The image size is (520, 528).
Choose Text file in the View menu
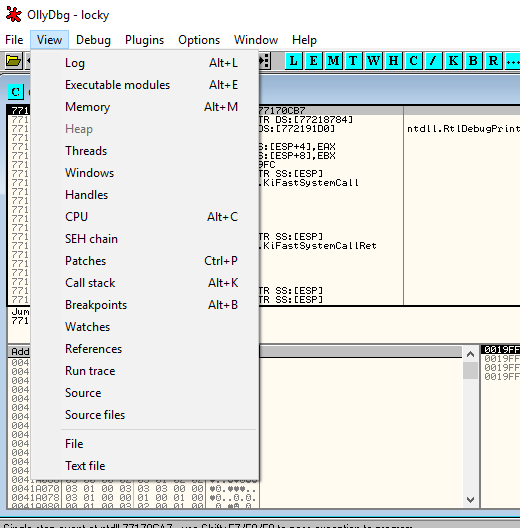click(x=145, y=466)
